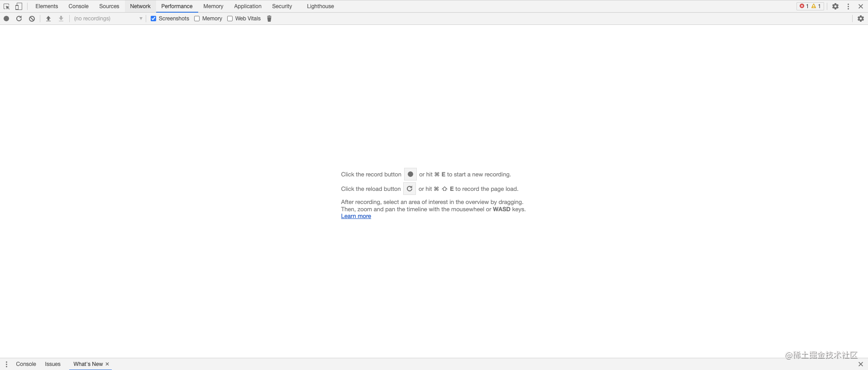
Task: Open DevTools settings gear in the top bar
Action: [835, 6]
